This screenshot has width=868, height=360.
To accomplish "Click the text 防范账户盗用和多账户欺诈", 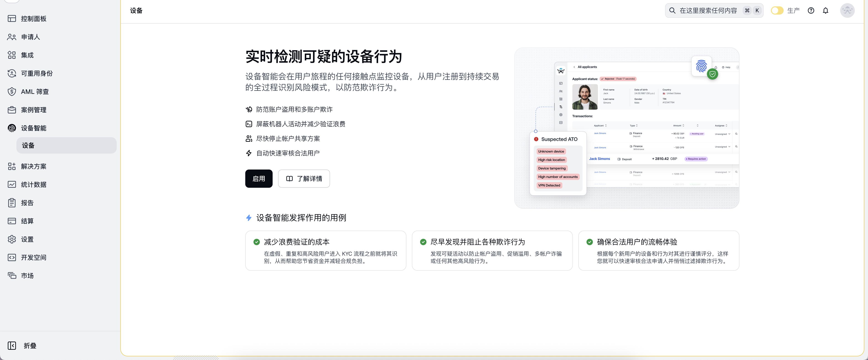I will click(x=294, y=109).
